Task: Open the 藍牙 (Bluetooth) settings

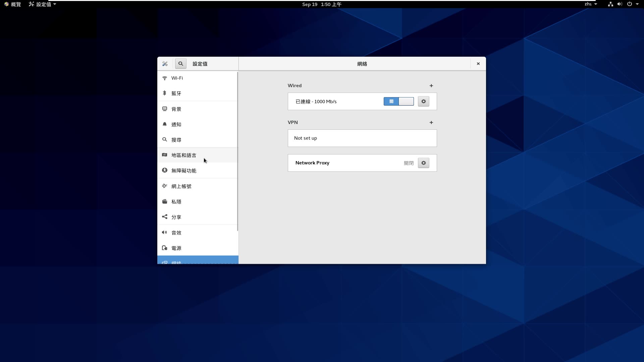Action: tap(176, 93)
